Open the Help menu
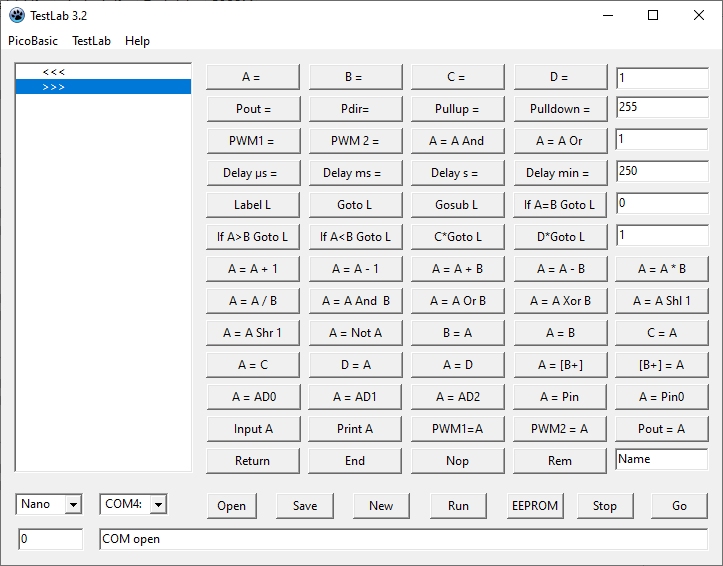 (x=137, y=41)
